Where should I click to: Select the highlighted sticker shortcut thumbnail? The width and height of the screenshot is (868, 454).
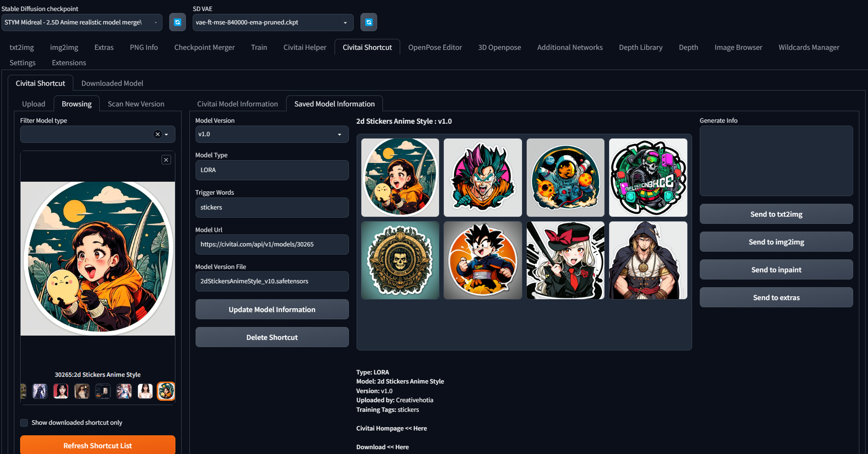pyautogui.click(x=166, y=391)
